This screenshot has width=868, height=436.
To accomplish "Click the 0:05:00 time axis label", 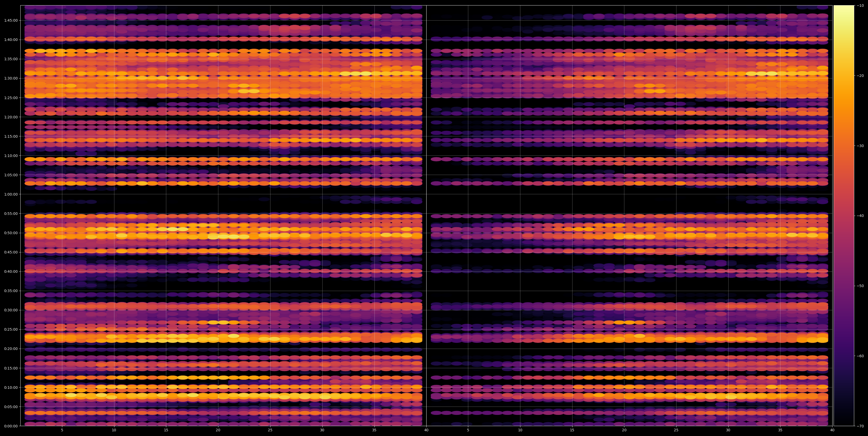I will (x=11, y=407).
